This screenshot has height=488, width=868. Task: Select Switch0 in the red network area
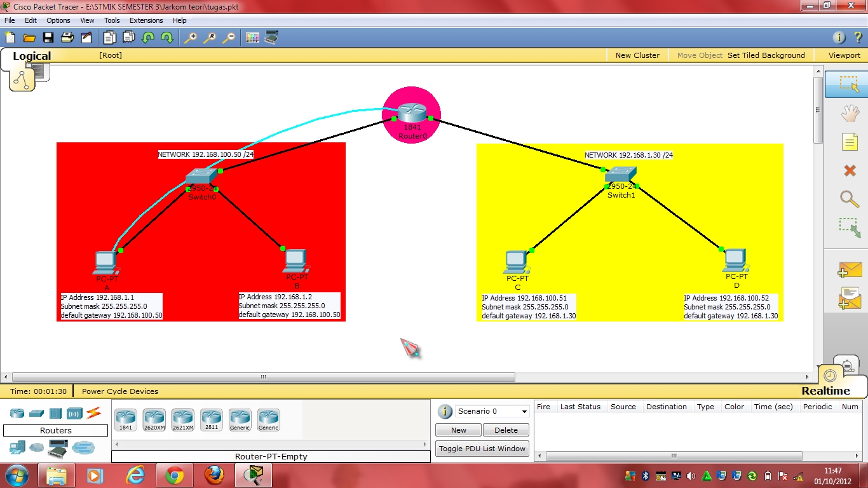point(202,177)
